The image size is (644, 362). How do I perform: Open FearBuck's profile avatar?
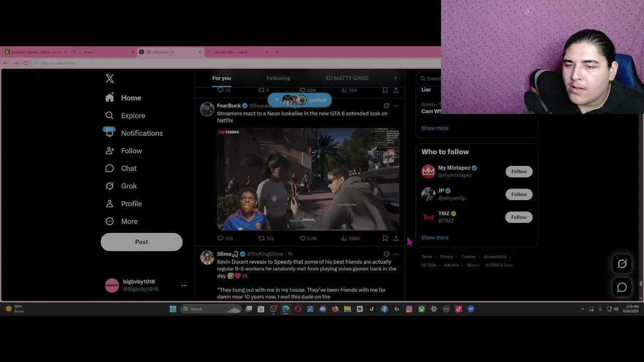pyautogui.click(x=207, y=109)
